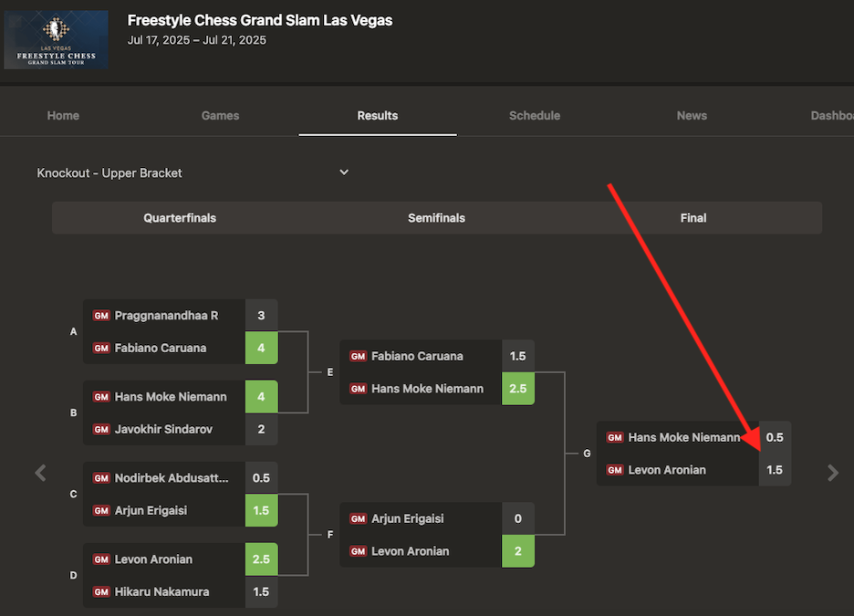This screenshot has height=616, width=854.
Task: Click the GM badge beside Nodirbek Abdusattorov
Action: (x=101, y=478)
